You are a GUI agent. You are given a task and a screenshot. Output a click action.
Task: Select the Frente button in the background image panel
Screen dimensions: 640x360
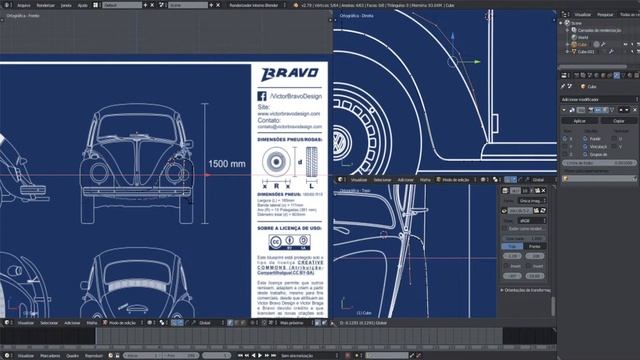(534, 247)
